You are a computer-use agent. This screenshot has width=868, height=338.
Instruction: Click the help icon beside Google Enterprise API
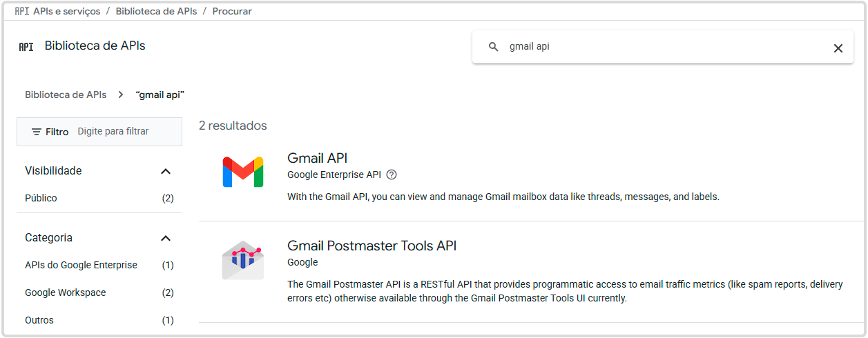392,175
